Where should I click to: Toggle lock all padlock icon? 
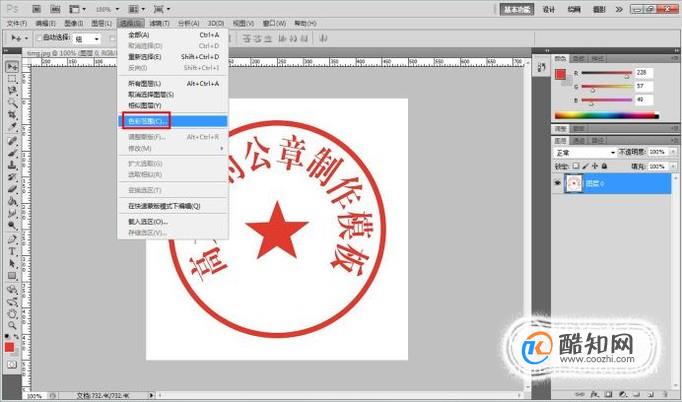coord(604,166)
